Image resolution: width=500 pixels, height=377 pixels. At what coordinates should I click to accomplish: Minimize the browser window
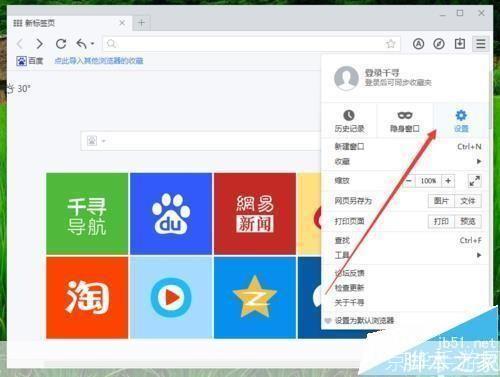click(x=443, y=14)
